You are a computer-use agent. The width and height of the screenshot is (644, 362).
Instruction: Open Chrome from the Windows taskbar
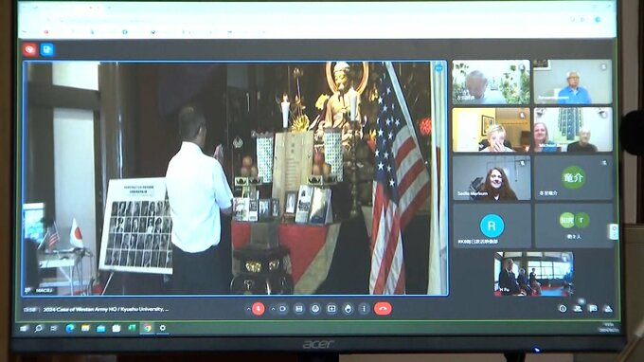click(147, 328)
